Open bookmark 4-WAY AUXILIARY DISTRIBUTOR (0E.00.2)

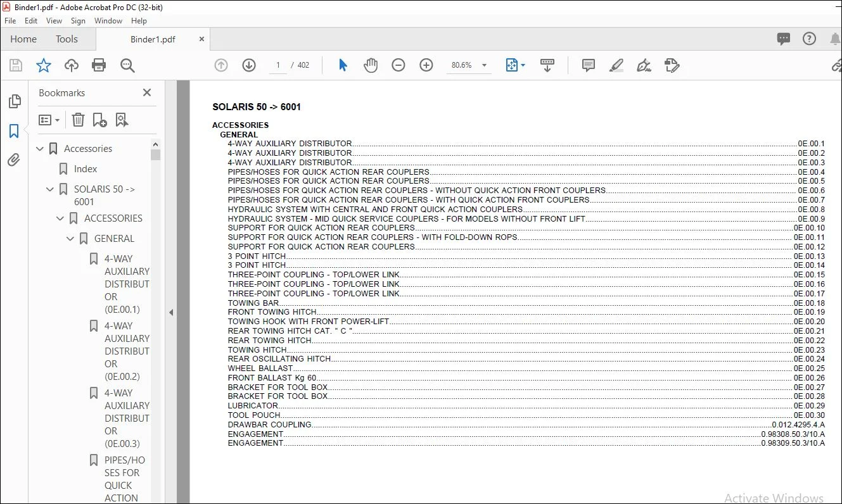pyautogui.click(x=127, y=351)
